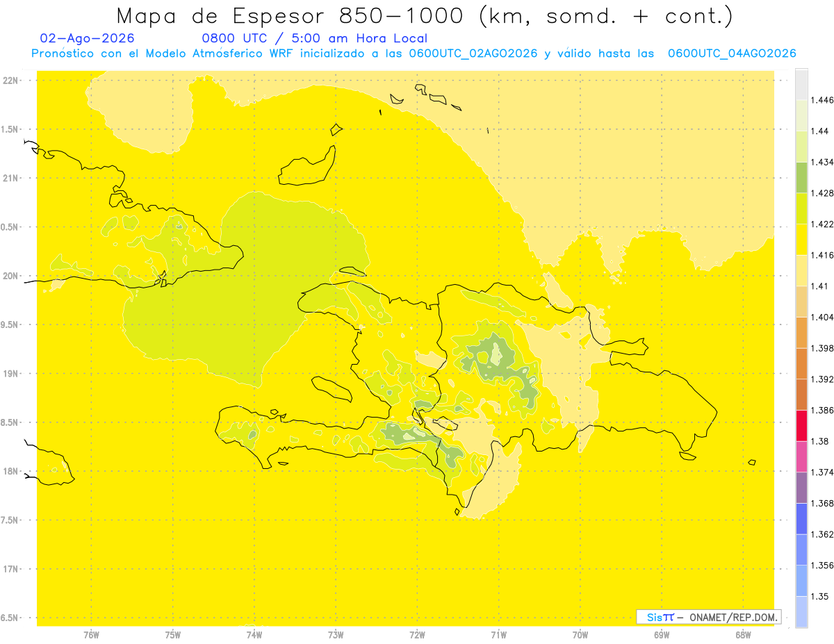This screenshot has height=644, width=834.
Task: Click the colorbar value '1.362'
Action: pos(821,534)
